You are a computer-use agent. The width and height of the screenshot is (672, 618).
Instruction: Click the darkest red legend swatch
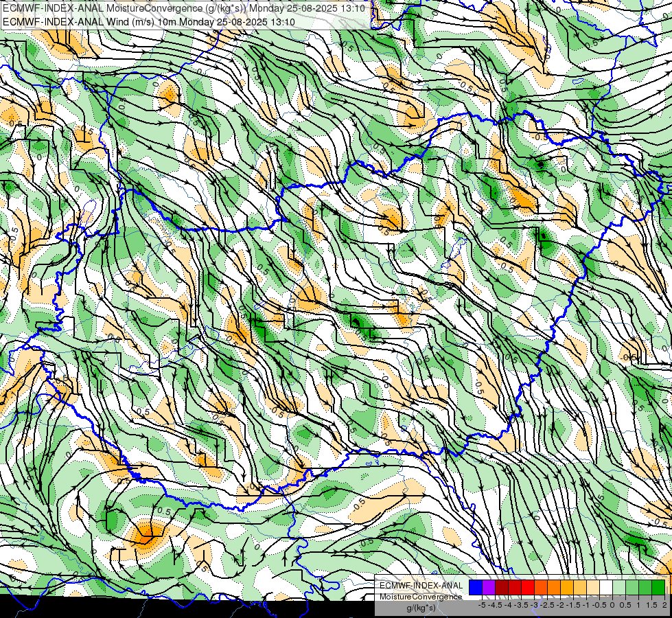502,587
